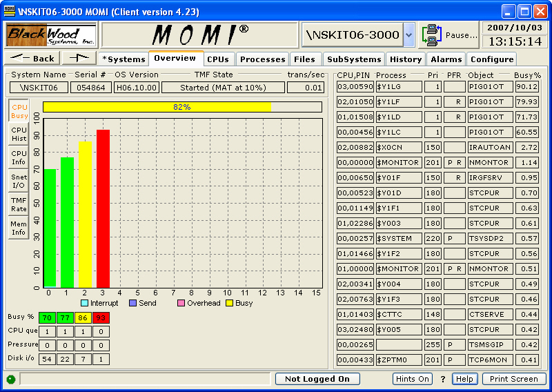Click the Blackwood Systems logo
552x392 pixels.
pyautogui.click(x=52, y=35)
